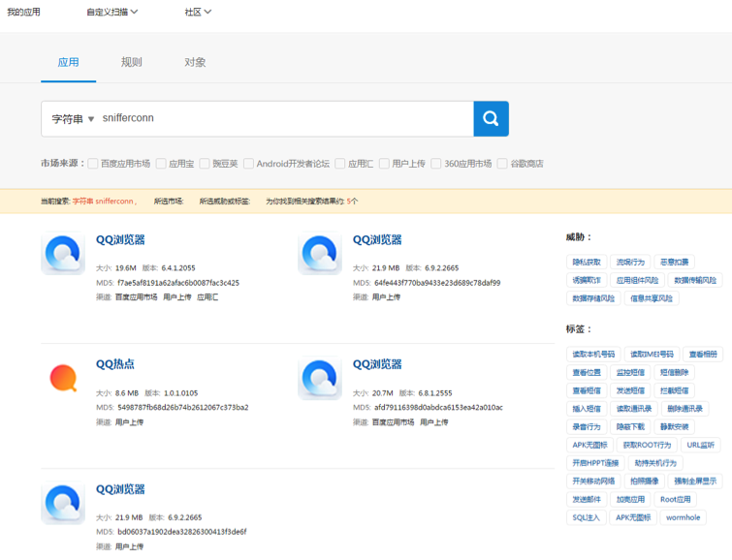Screen dimensions: 732x560
Task: Expand the 自定义扫描 menu
Action: point(112,12)
